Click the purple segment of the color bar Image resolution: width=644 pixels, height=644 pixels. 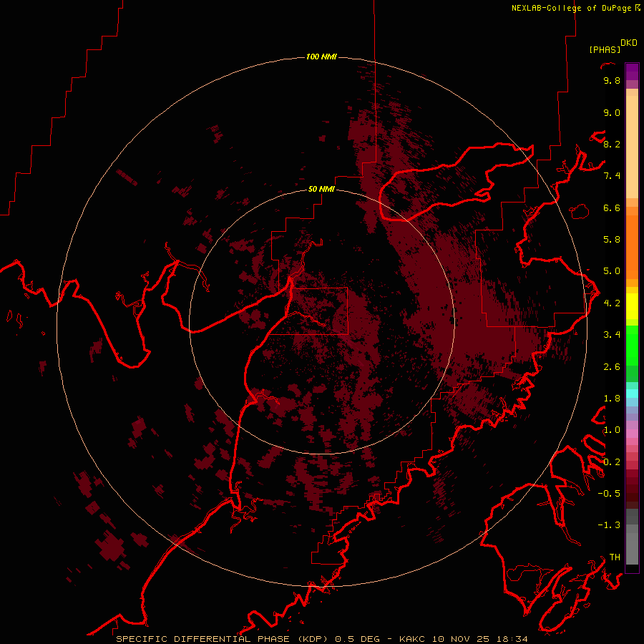click(632, 72)
